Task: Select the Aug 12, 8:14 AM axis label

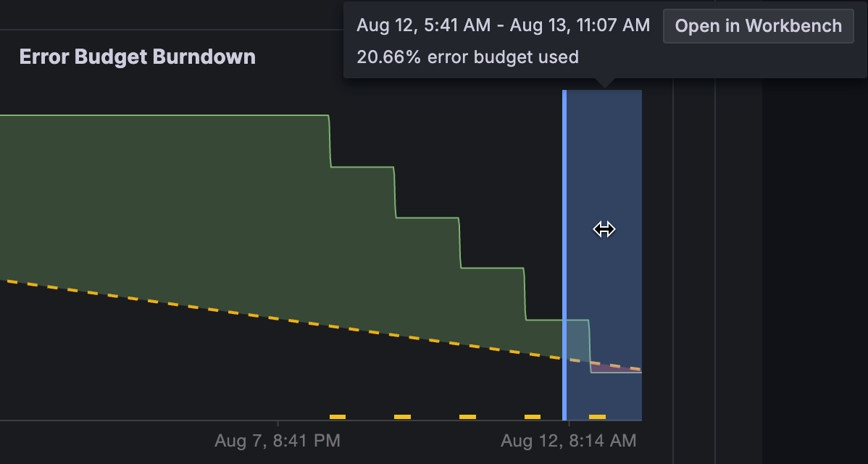Action: click(x=569, y=440)
